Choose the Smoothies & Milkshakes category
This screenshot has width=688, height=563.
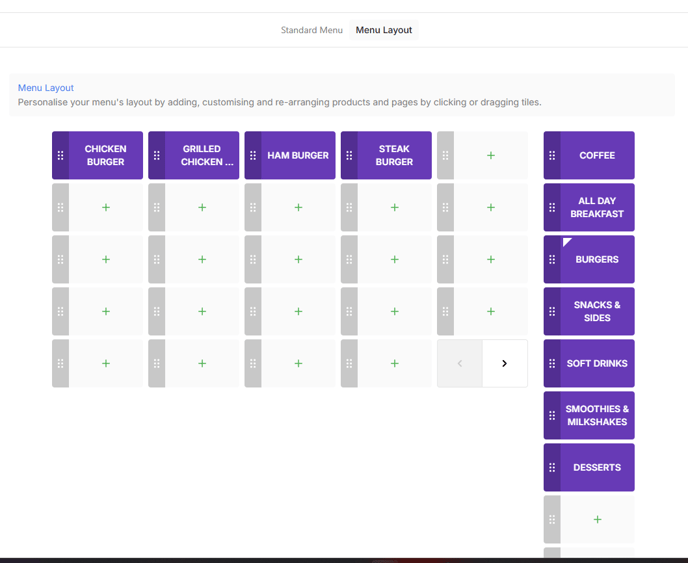point(597,416)
